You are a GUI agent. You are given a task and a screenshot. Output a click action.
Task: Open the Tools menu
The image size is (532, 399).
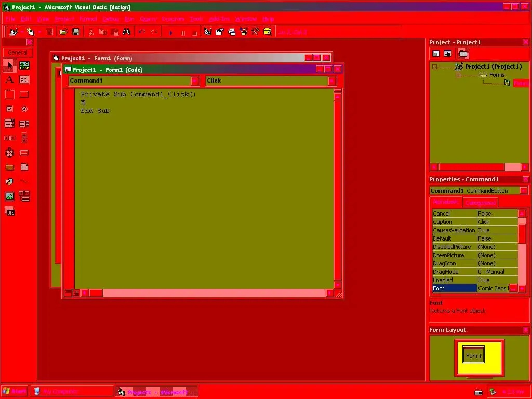pyautogui.click(x=196, y=19)
